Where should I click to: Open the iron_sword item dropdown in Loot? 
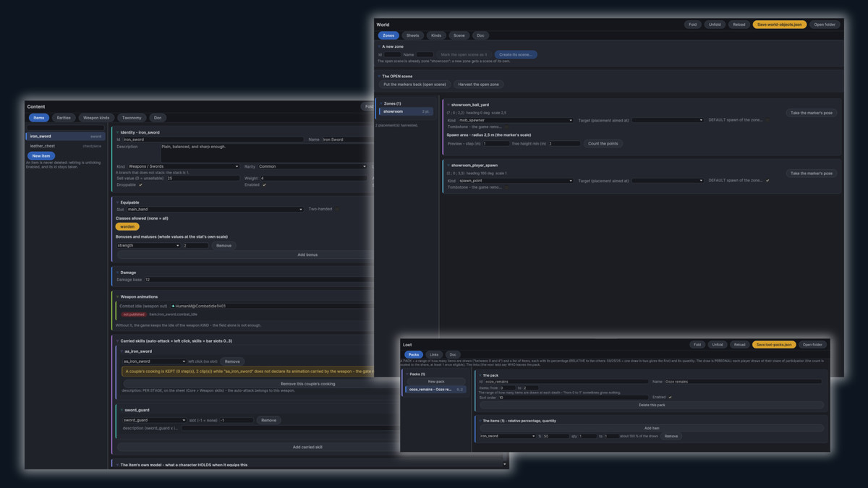[507, 436]
